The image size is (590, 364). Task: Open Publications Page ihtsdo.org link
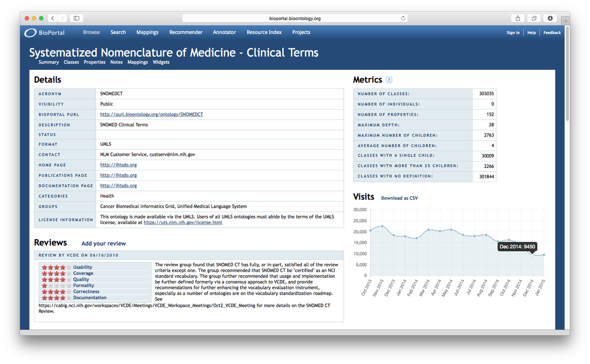118,175
